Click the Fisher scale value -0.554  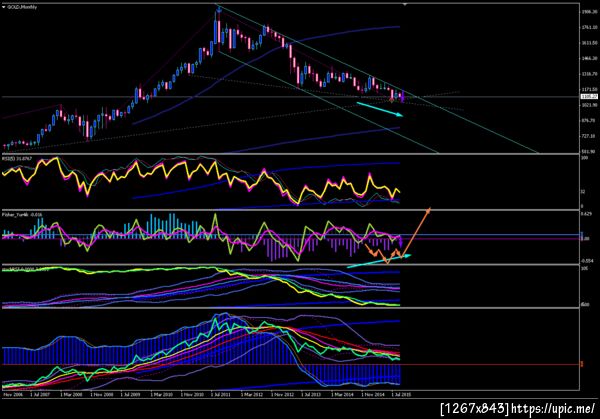(x=587, y=261)
